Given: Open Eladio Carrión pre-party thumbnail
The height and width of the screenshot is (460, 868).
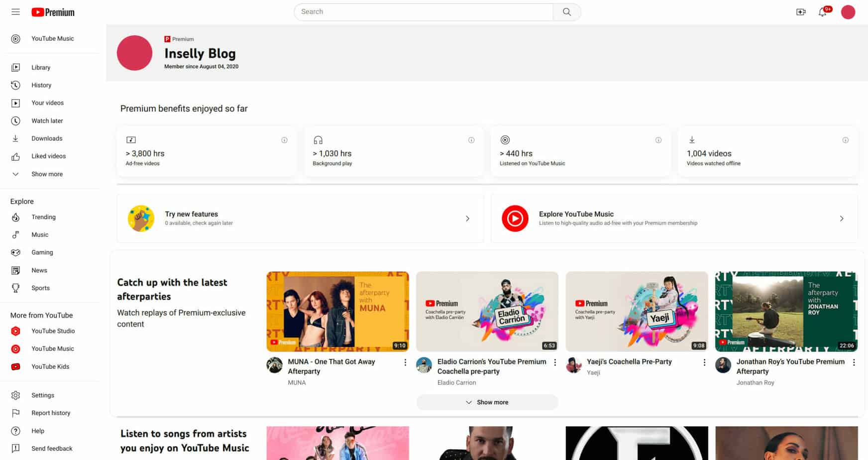Looking at the screenshot, I should [487, 312].
